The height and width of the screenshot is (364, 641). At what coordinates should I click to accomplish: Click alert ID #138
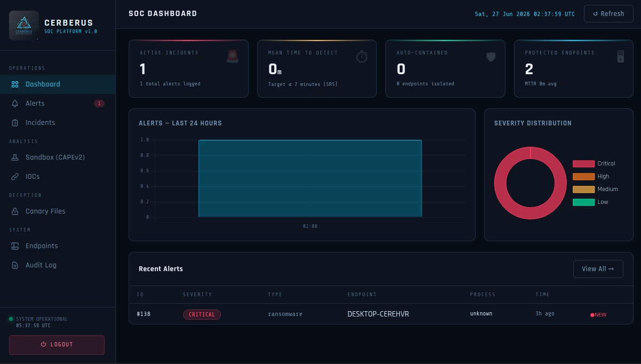[x=144, y=314]
